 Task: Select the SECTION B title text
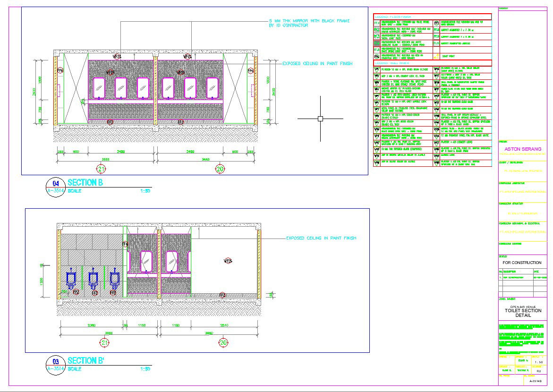pyautogui.click(x=85, y=182)
